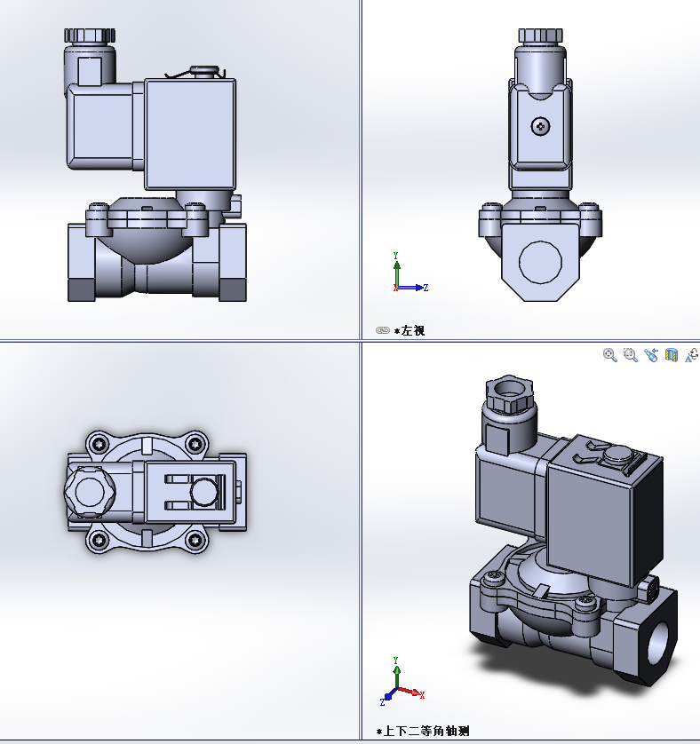Viewport: 700px width, 744px height.
Task: Select the valve model in top view
Action: [x=155, y=492]
